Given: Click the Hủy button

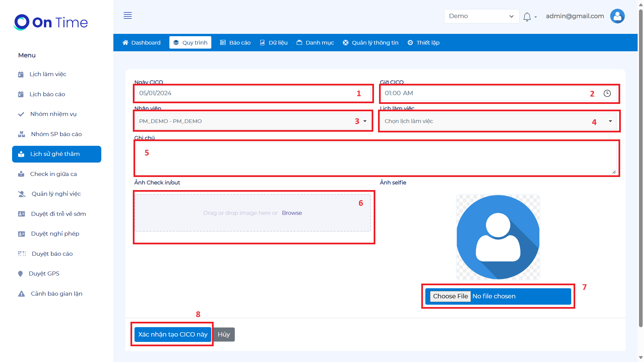Looking at the screenshot, I should coord(224,335).
